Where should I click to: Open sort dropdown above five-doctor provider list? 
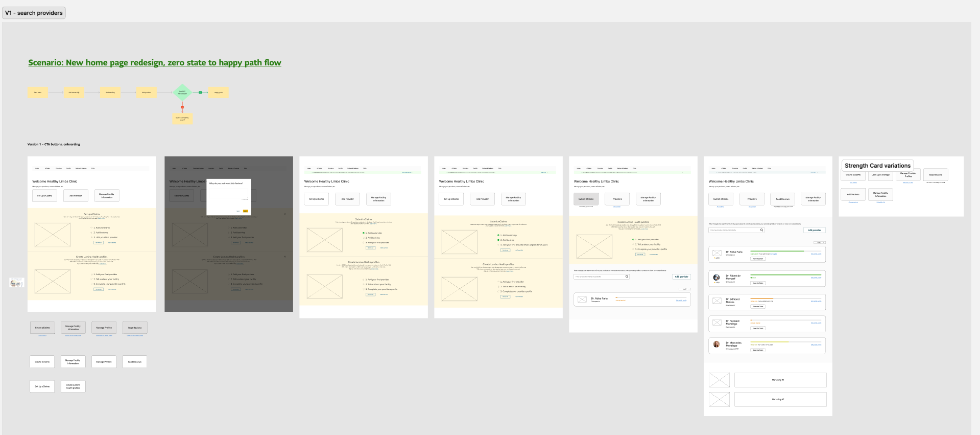(820, 242)
